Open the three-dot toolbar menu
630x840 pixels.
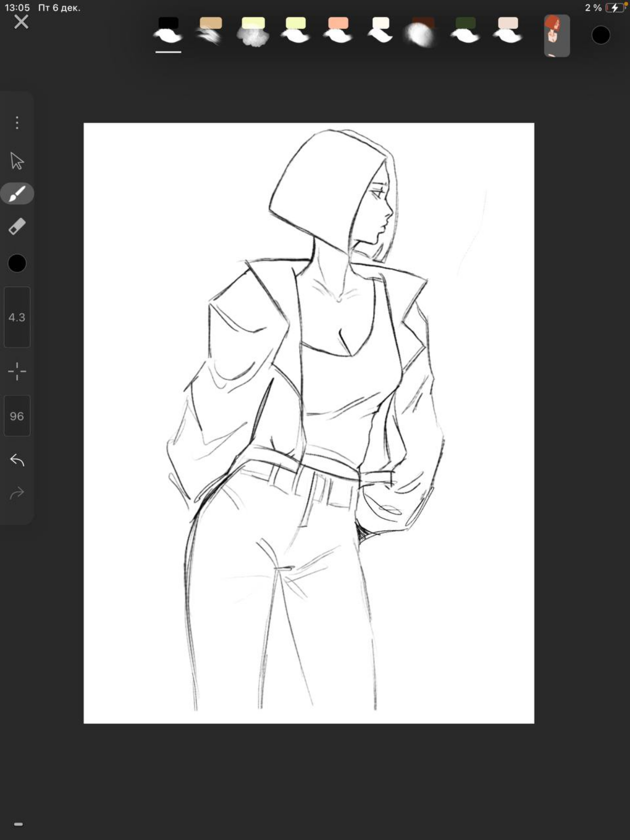point(17,123)
